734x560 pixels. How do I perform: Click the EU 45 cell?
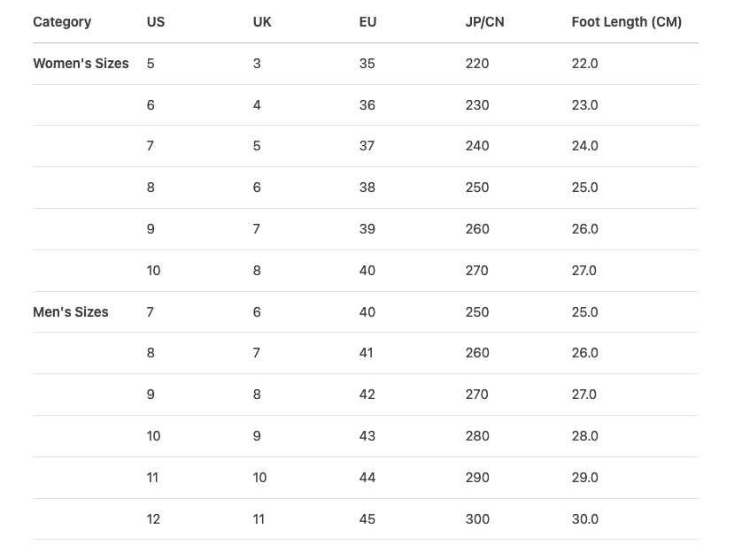pos(367,519)
